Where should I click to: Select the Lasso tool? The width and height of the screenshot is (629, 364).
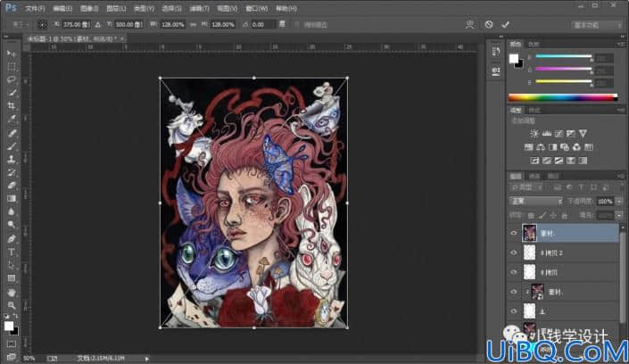coord(12,79)
